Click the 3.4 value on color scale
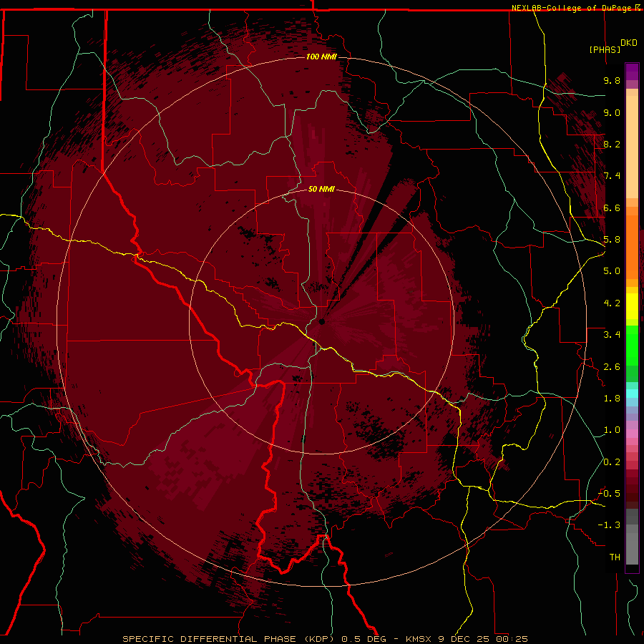This screenshot has width=644, height=644. coord(612,335)
